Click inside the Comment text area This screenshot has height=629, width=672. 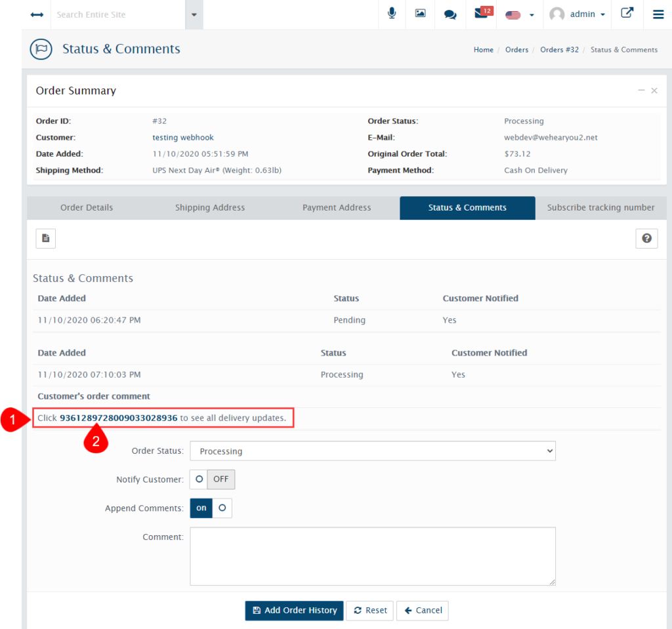click(x=372, y=556)
